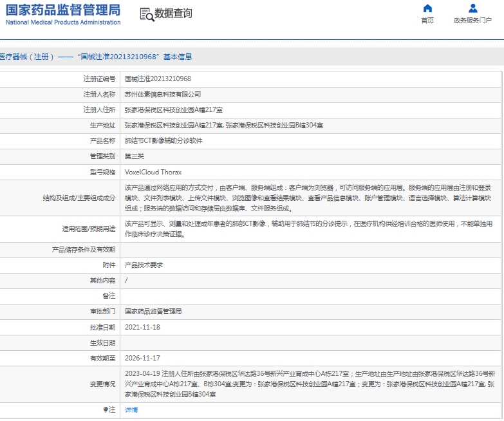
Task: Click the 注册人住所 address value
Action: [x=174, y=110]
